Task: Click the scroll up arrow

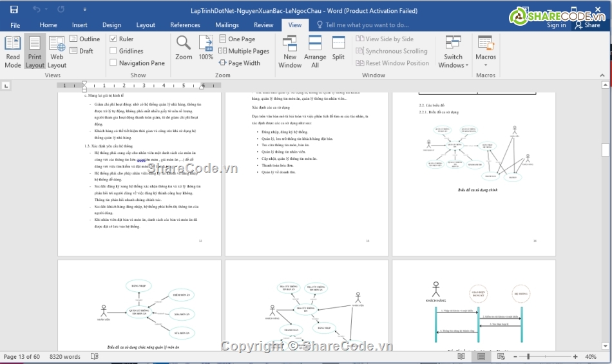Action: tap(606, 84)
